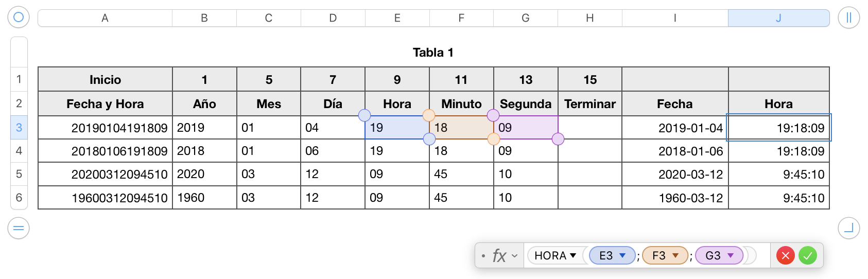Screen dimensions: 868x279
Task: Click the fx function icon
Action: pos(499,255)
